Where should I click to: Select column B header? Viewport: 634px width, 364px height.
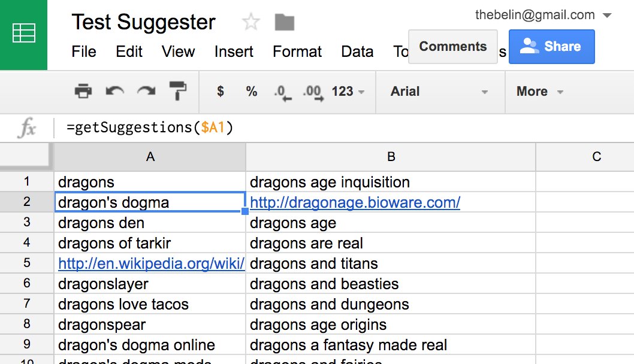point(391,157)
